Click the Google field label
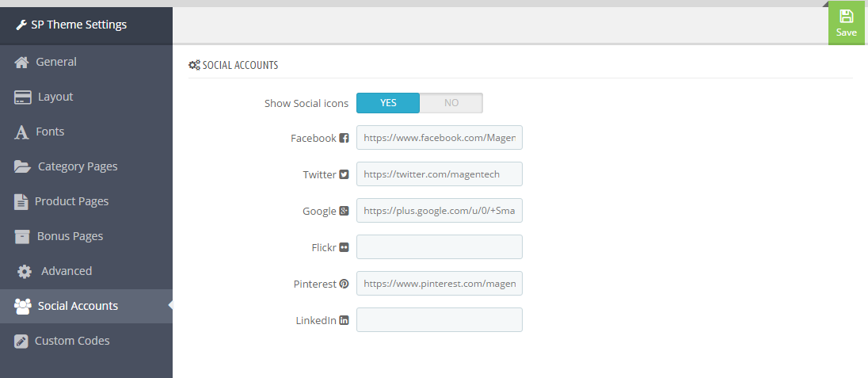The image size is (868, 378). click(x=319, y=211)
